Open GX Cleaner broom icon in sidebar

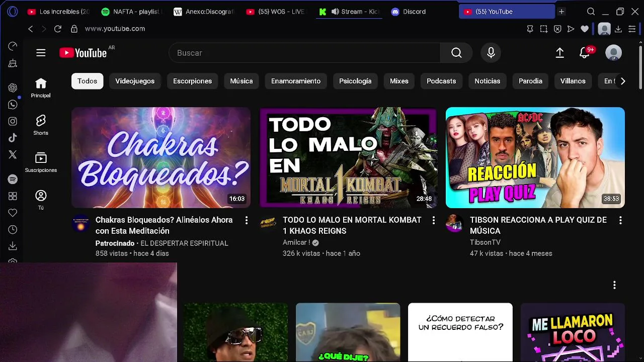(13, 63)
